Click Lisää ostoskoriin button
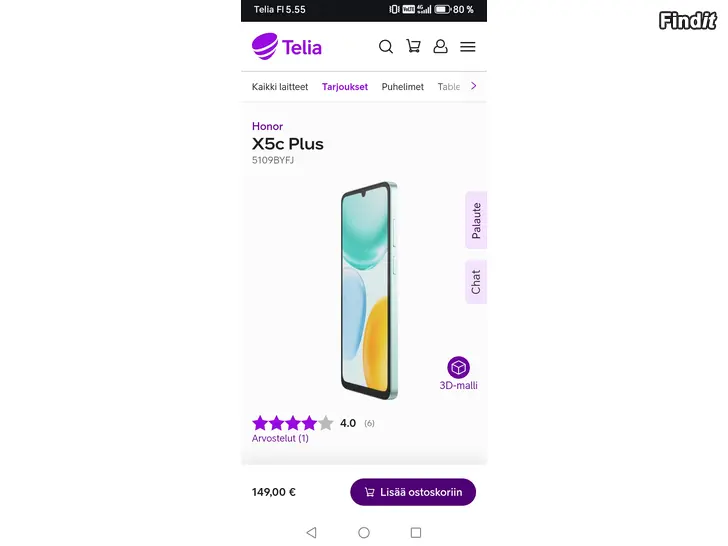 point(413,492)
